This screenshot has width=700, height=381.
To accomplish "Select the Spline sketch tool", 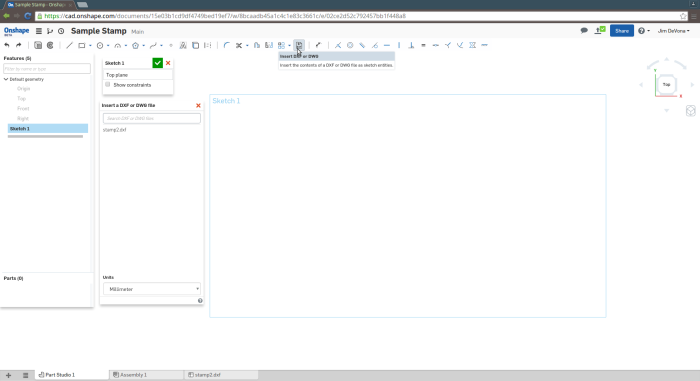I will coord(153,45).
